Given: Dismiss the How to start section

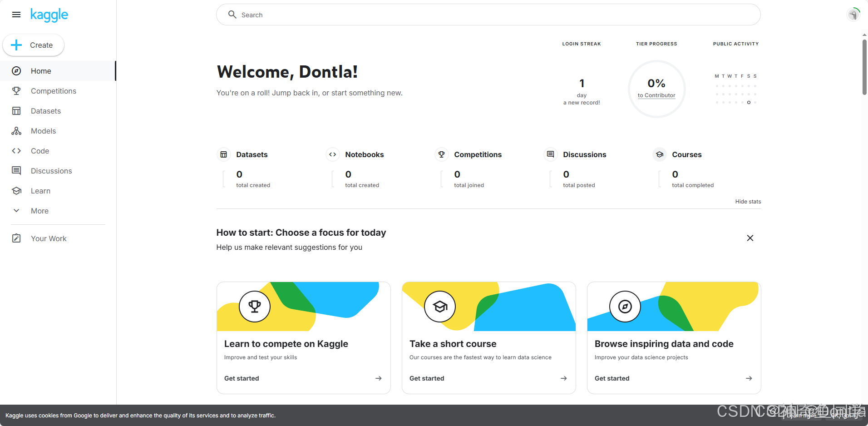Looking at the screenshot, I should pyautogui.click(x=750, y=238).
